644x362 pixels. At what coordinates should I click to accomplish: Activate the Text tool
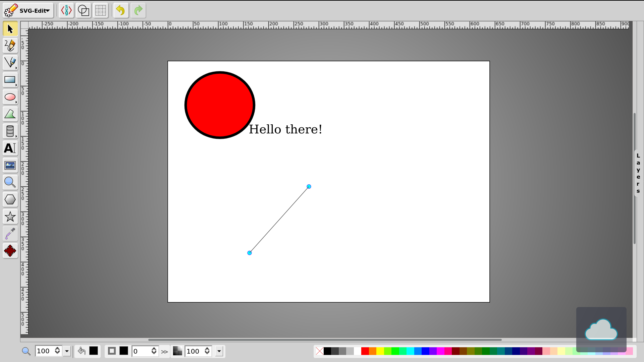coord(10,148)
